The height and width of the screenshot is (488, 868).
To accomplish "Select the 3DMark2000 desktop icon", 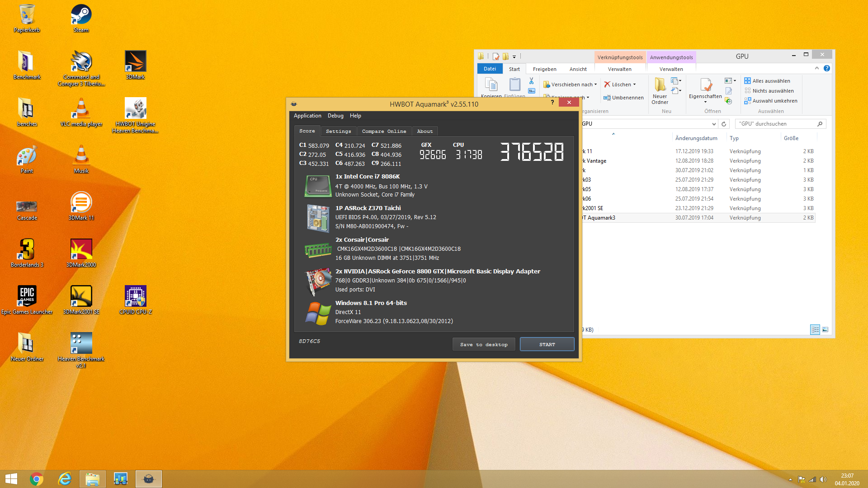I will point(81,253).
